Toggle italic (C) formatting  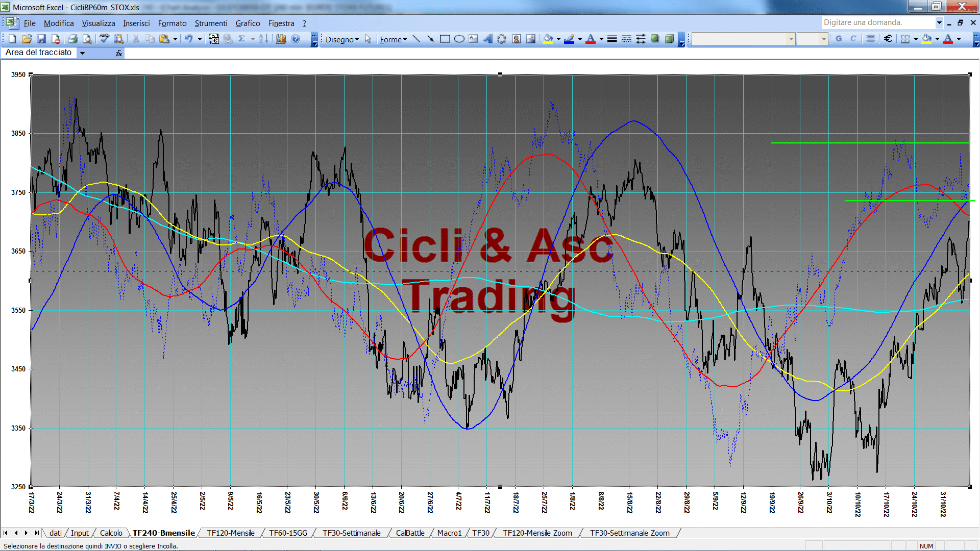(853, 39)
